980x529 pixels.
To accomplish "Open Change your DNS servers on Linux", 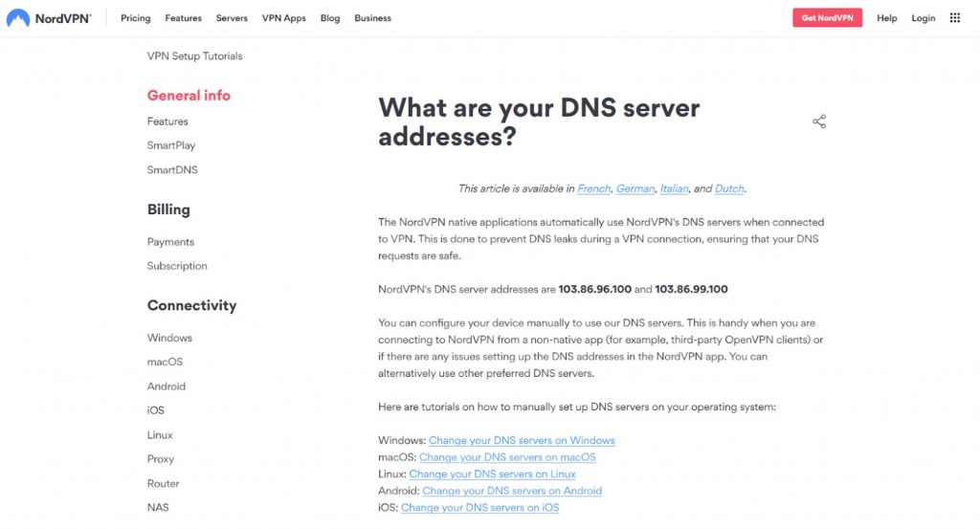I will 492,474.
